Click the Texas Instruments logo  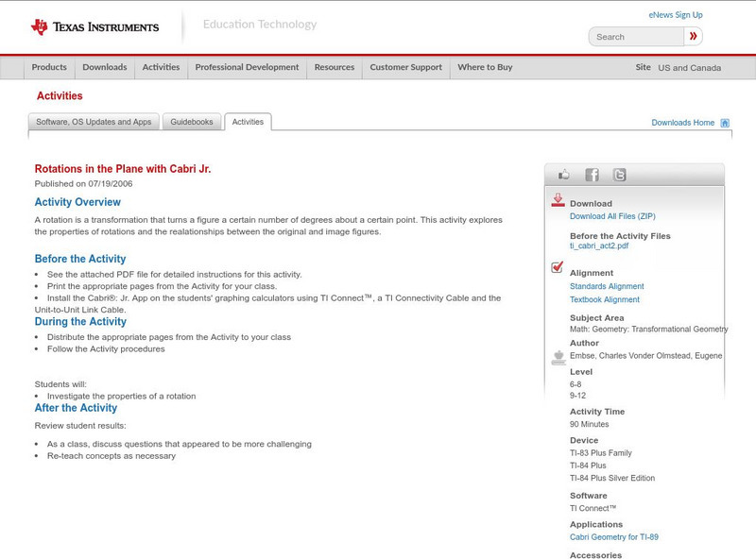(94, 26)
